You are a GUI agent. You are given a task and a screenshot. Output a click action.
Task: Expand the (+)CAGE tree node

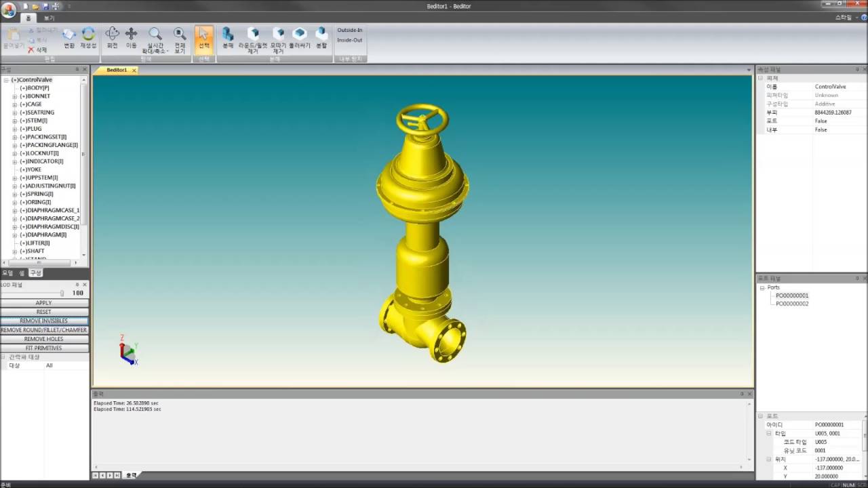[x=15, y=104]
